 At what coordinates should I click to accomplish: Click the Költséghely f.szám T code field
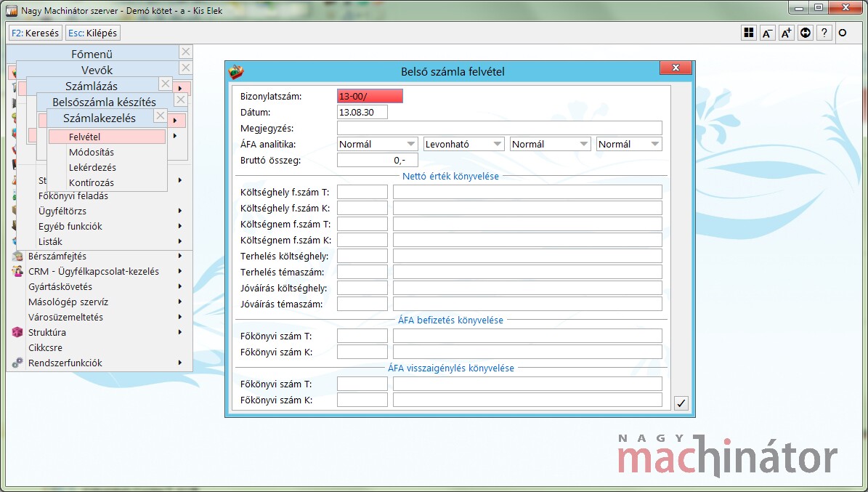362,193
